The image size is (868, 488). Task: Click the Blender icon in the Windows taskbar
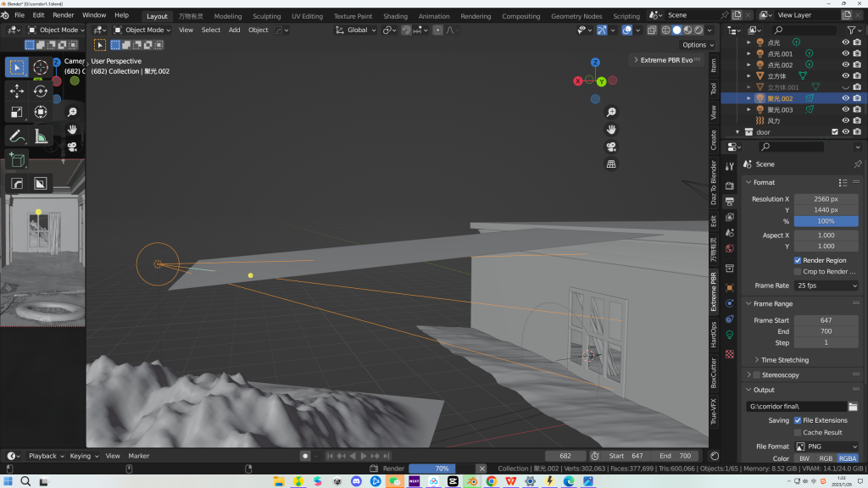(x=472, y=481)
